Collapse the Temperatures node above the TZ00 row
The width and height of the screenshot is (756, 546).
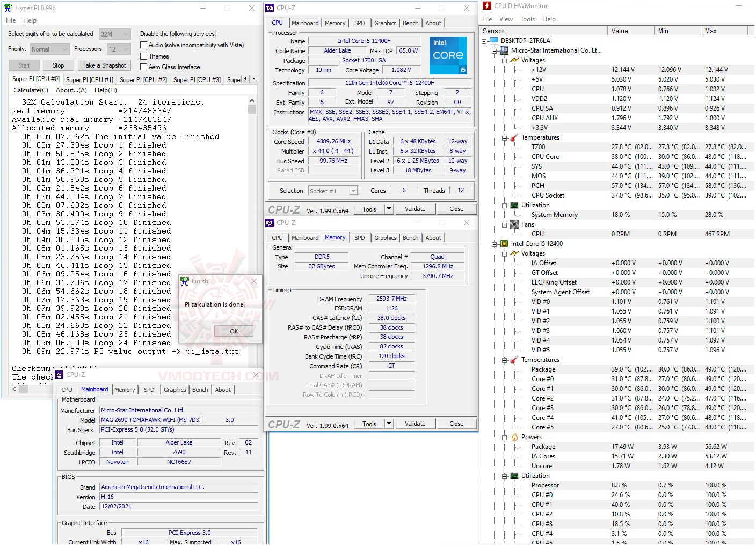click(505, 137)
